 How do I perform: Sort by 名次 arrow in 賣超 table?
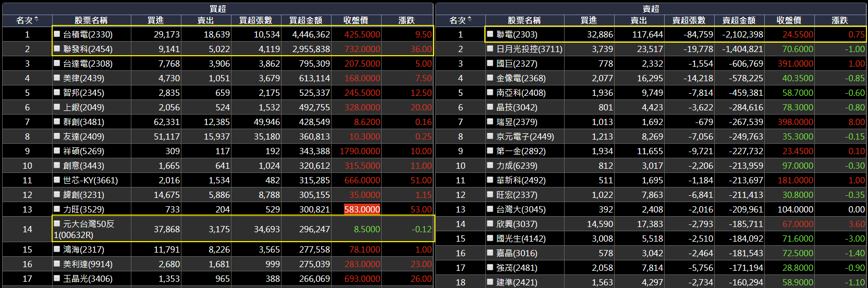470,20
